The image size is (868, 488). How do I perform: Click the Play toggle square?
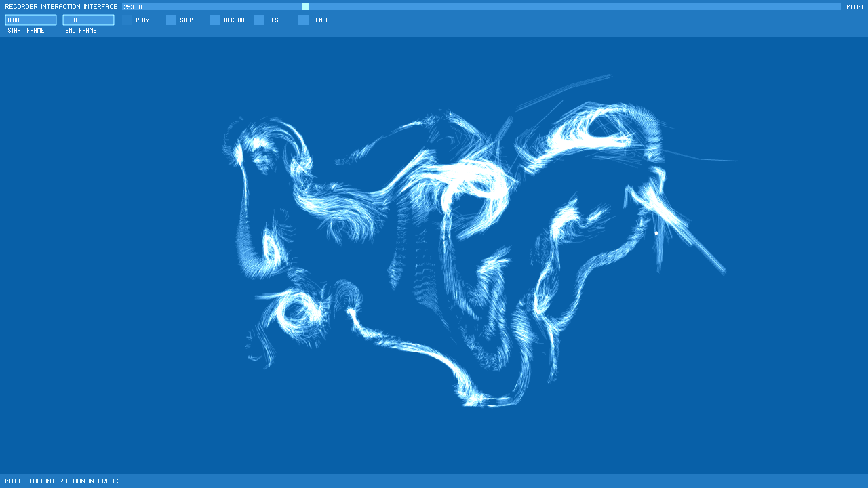[x=127, y=20]
